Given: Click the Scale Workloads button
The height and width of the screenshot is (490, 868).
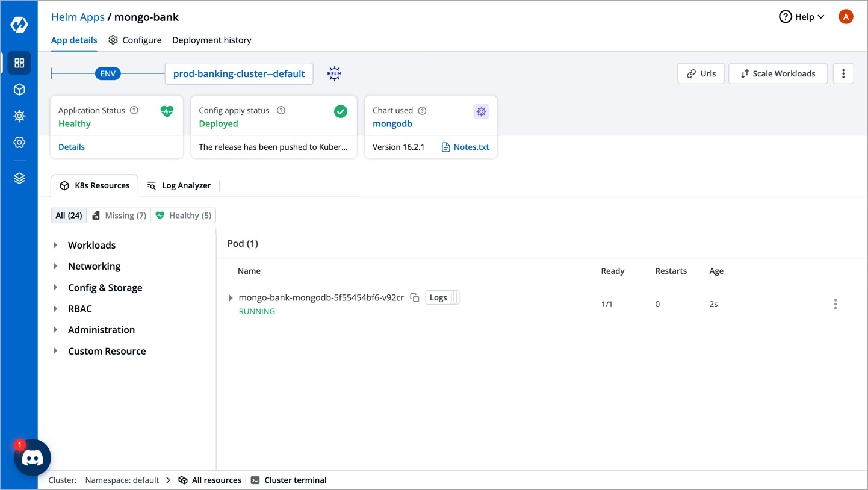Looking at the screenshot, I should coord(778,74).
